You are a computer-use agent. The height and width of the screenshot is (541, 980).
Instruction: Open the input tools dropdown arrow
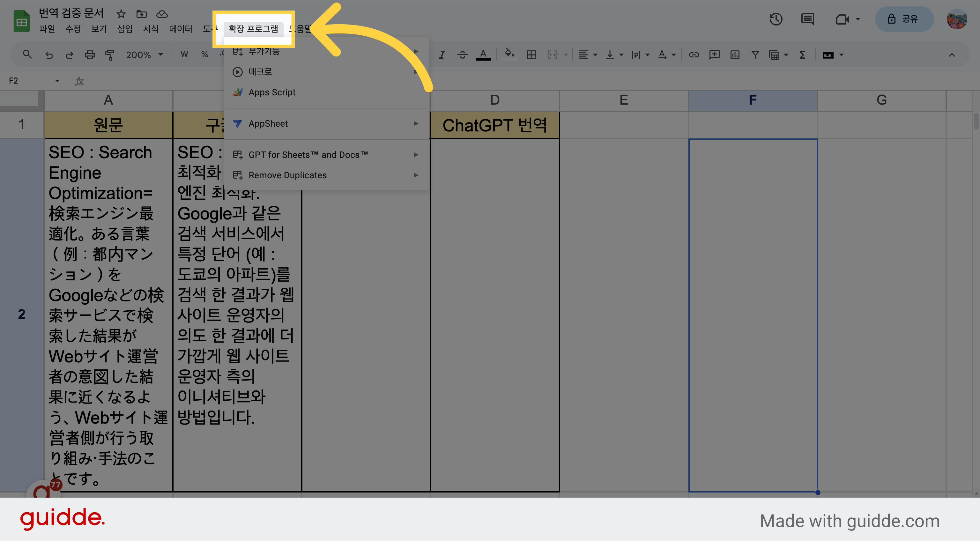(x=842, y=55)
